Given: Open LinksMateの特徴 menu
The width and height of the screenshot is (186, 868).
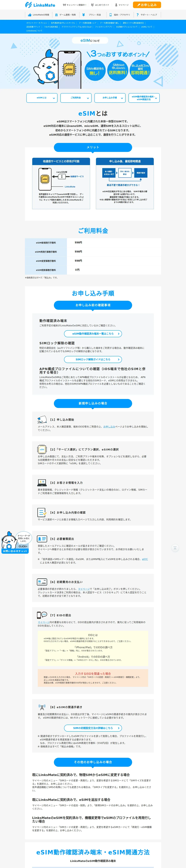Looking at the screenshot, I should [39, 15].
